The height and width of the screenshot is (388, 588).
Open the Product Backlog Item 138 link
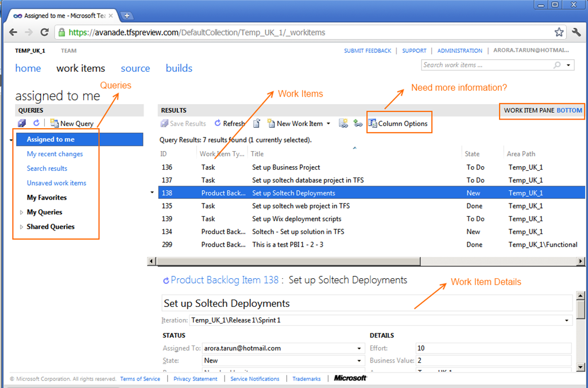225,281
